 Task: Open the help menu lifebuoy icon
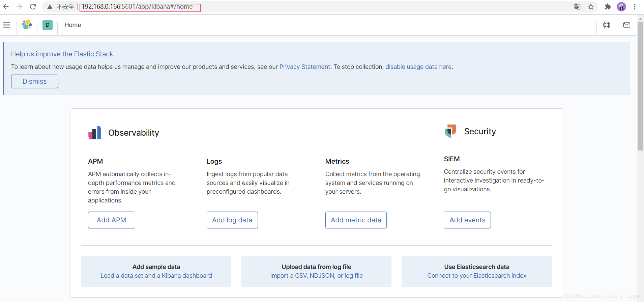point(607,25)
